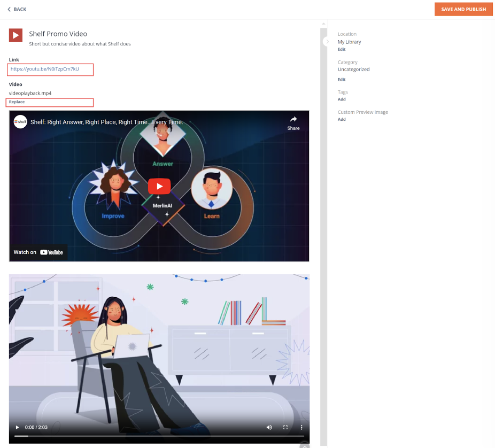Edit the short video description text

coord(80,44)
